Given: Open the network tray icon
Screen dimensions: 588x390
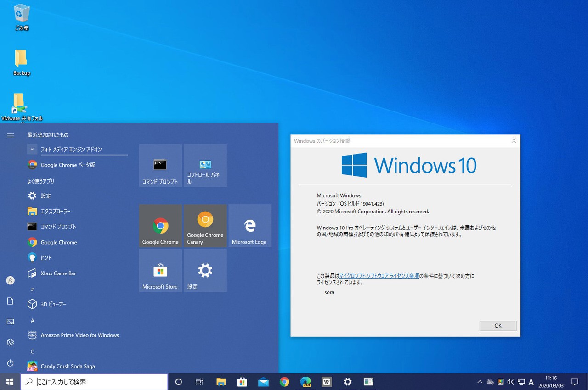Looking at the screenshot, I should pos(521,382).
